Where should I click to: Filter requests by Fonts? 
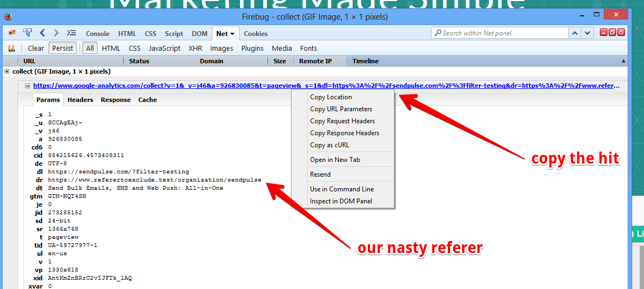coord(308,48)
